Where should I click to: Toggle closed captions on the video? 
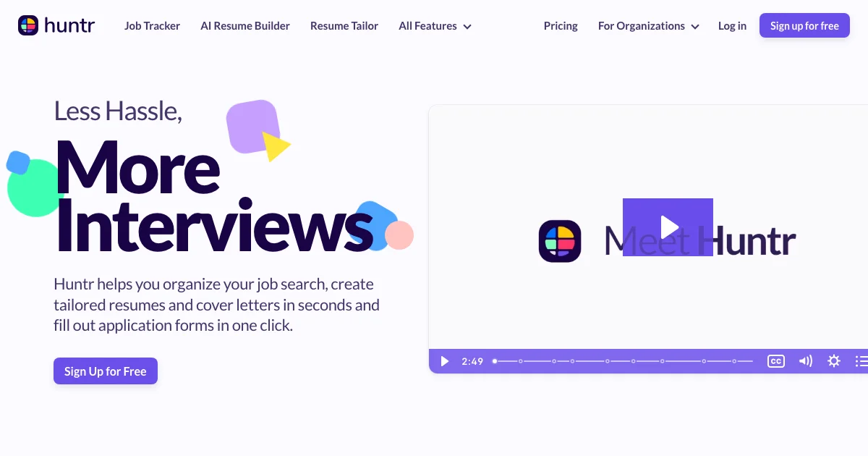[775, 361]
